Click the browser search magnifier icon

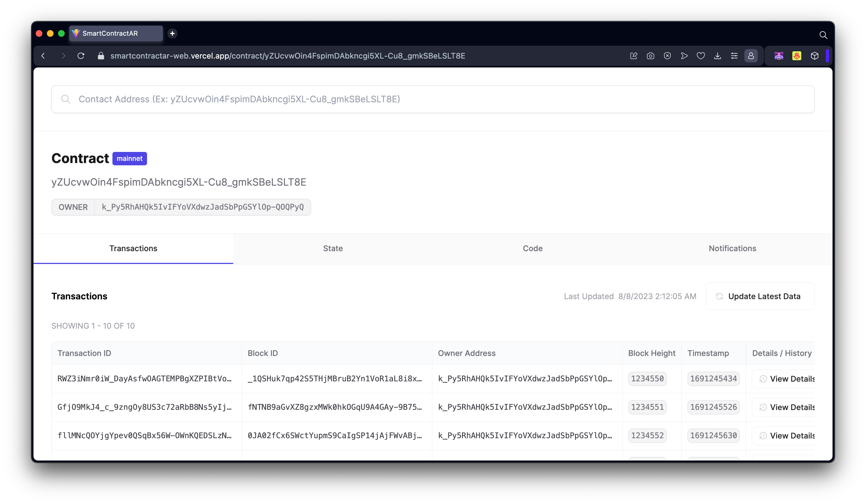pyautogui.click(x=823, y=35)
